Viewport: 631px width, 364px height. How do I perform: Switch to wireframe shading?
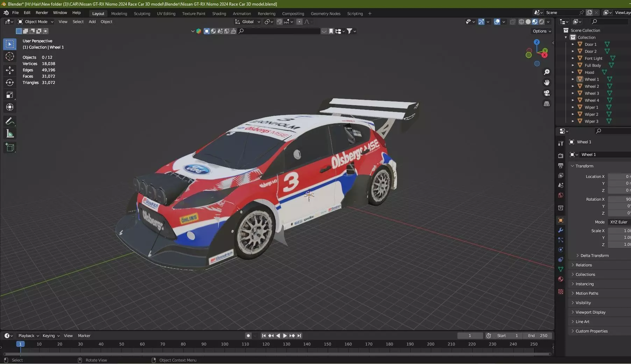[x=521, y=22]
